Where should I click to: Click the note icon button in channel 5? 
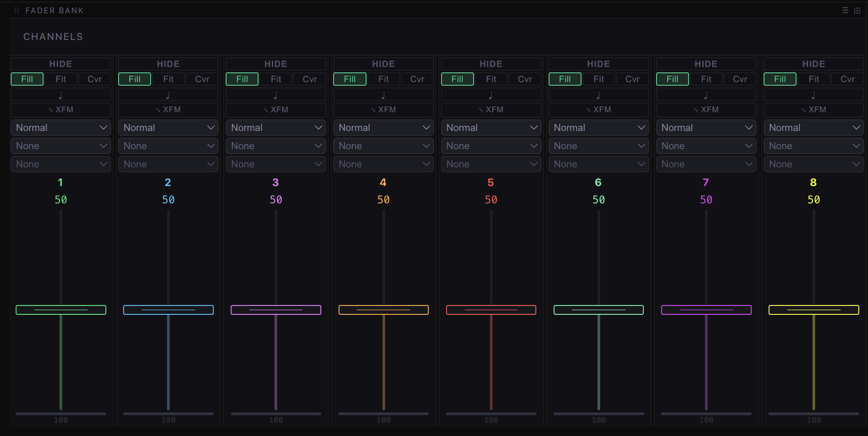[x=491, y=95]
